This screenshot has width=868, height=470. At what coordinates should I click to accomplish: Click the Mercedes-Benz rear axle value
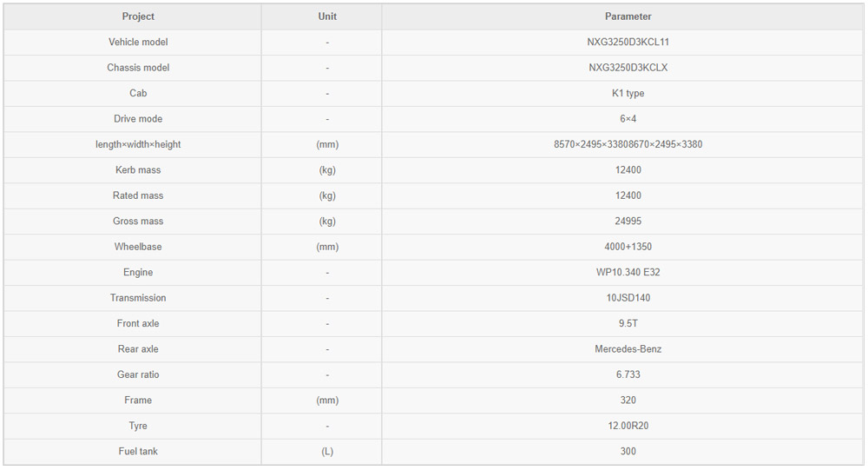coord(628,348)
